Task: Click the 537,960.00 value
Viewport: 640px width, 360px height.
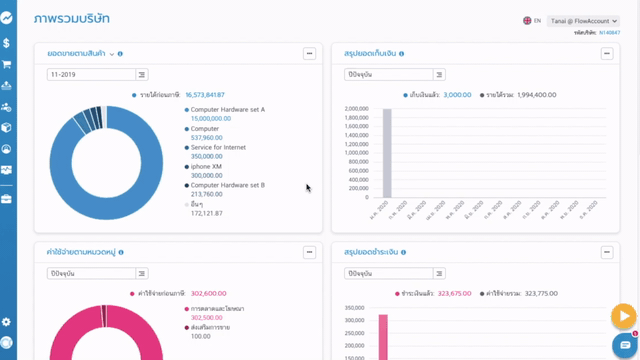Action: [x=207, y=138]
